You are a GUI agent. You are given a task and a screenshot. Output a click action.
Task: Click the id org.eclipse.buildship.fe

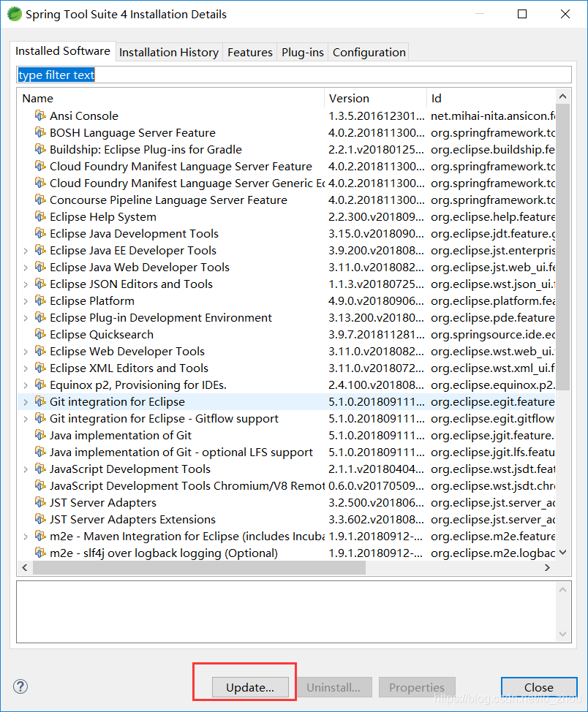coord(493,149)
